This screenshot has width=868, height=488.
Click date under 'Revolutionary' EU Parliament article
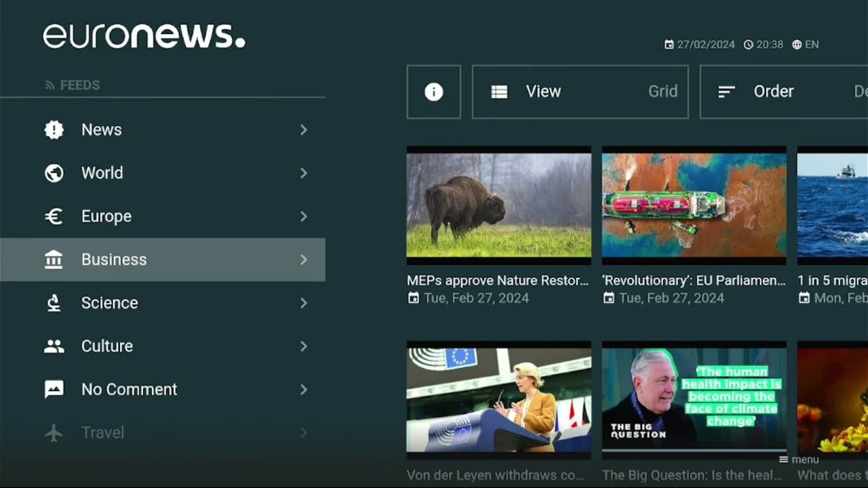(x=671, y=298)
